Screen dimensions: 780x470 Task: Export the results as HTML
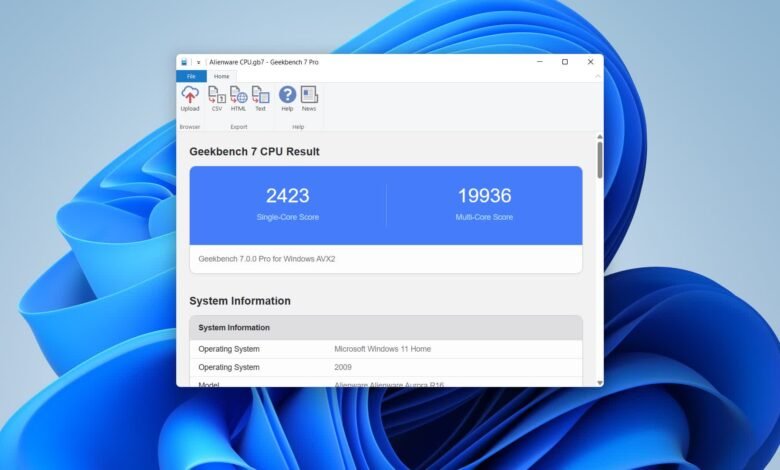point(238,98)
